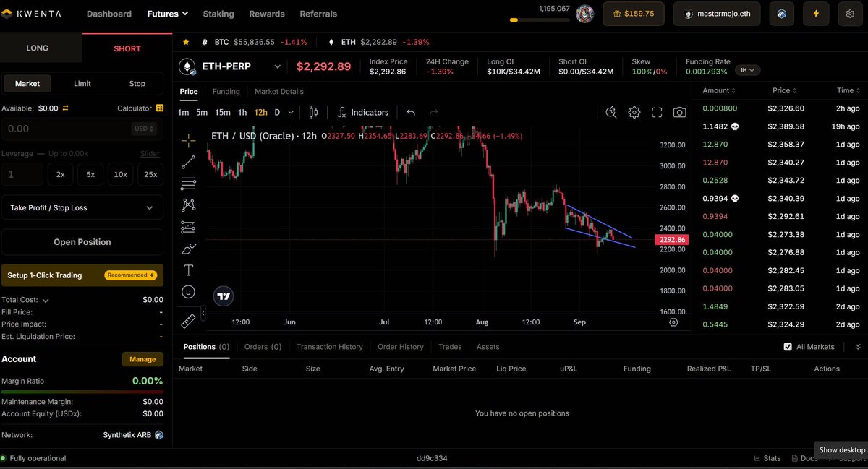Click the network switch icon in header

[x=782, y=14]
